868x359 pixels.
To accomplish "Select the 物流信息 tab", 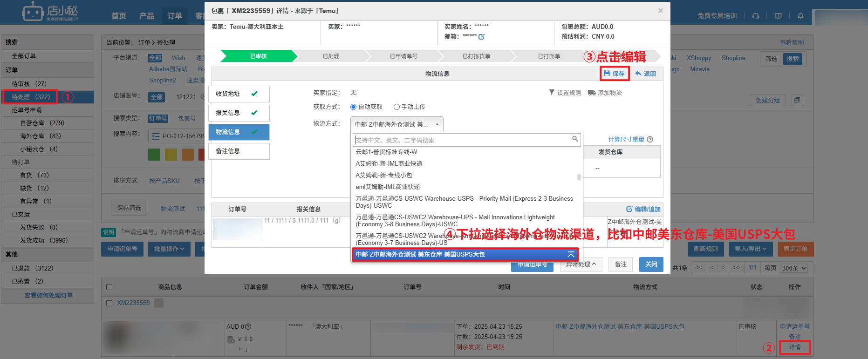I will tap(239, 132).
